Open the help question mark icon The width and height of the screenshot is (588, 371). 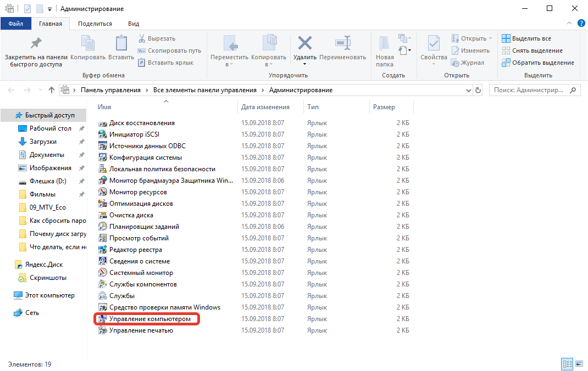click(x=581, y=23)
